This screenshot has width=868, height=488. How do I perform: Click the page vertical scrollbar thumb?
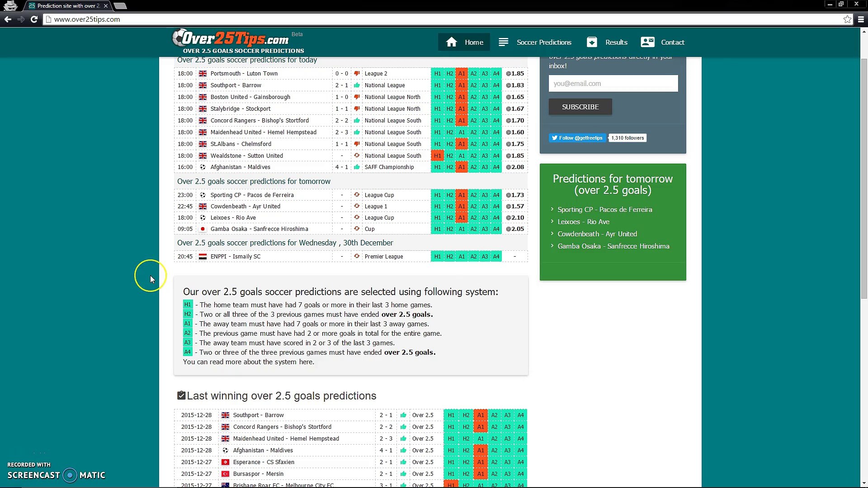point(864,178)
